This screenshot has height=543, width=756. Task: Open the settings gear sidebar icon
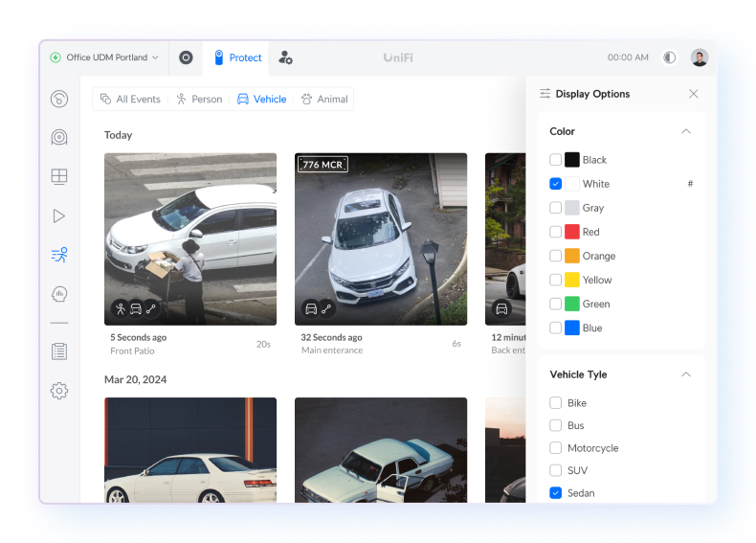click(x=59, y=391)
